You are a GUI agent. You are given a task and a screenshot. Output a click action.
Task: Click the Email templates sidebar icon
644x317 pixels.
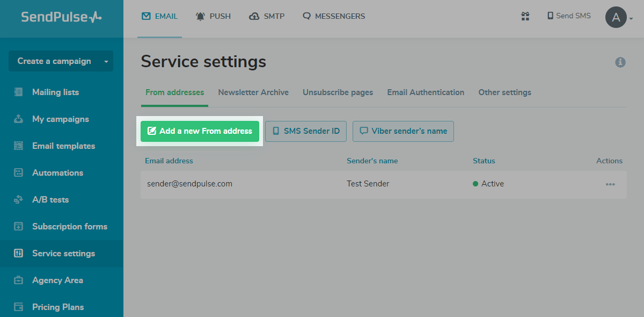(19, 146)
